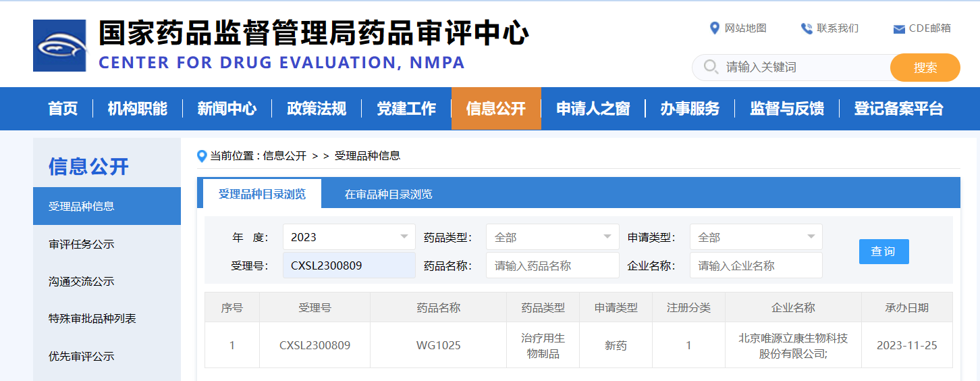Click the contact us phone icon
The height and width of the screenshot is (381, 980).
[x=806, y=28]
